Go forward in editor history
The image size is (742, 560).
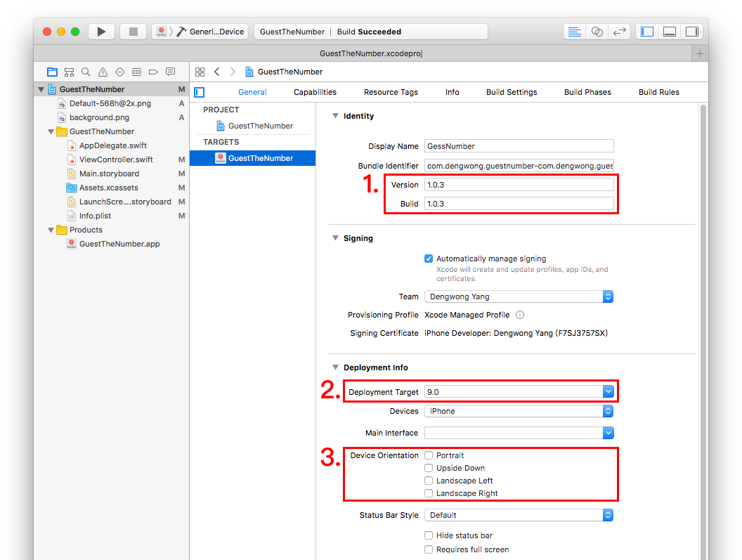pyautogui.click(x=233, y=72)
